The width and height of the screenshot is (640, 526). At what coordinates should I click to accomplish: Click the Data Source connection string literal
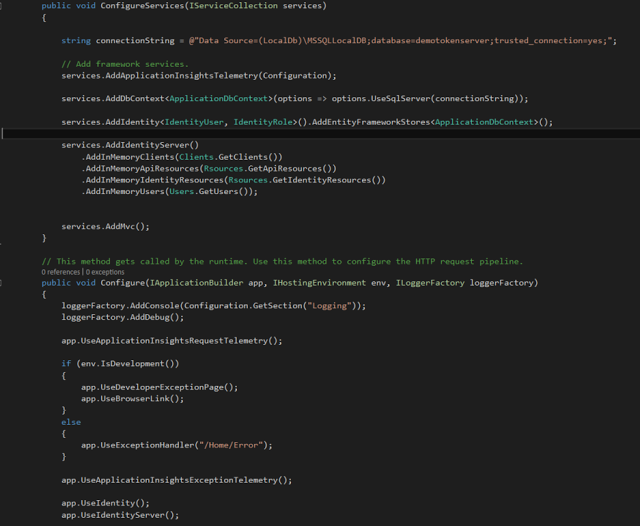coord(400,41)
